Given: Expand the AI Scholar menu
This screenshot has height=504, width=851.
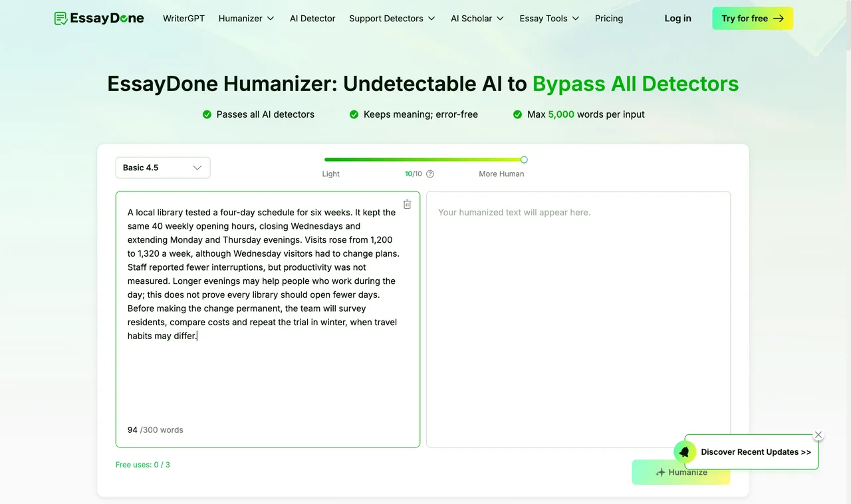Looking at the screenshot, I should pos(477,19).
